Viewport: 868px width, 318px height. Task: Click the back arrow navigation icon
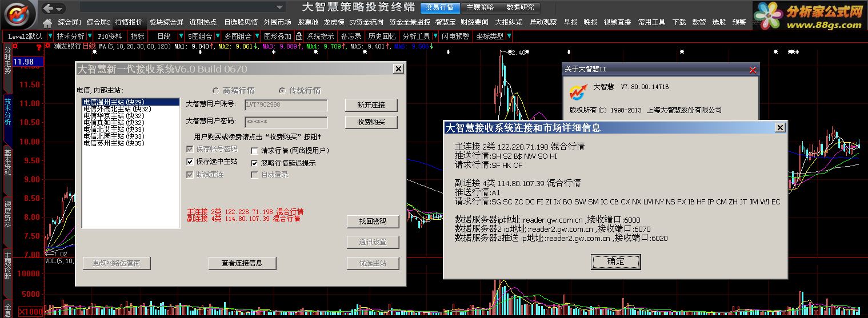coord(49,8)
